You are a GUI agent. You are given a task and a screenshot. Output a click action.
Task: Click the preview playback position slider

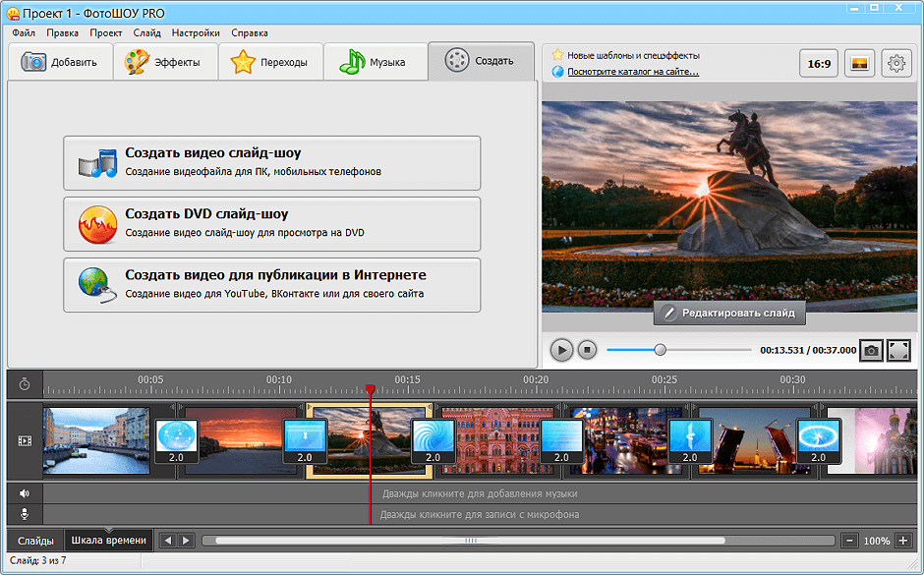tap(660, 350)
